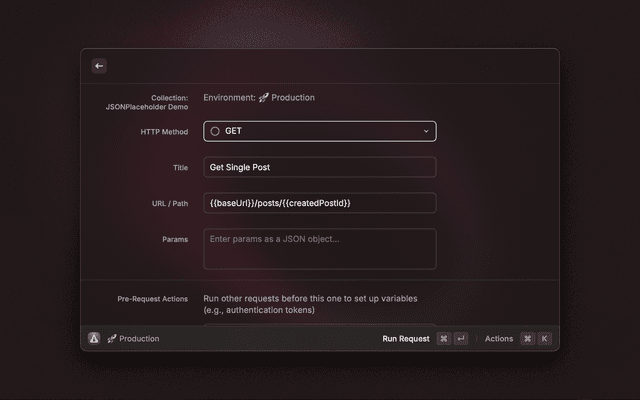The image size is (640, 400).
Task: Click the circle icon next to GET
Action: tap(215, 131)
